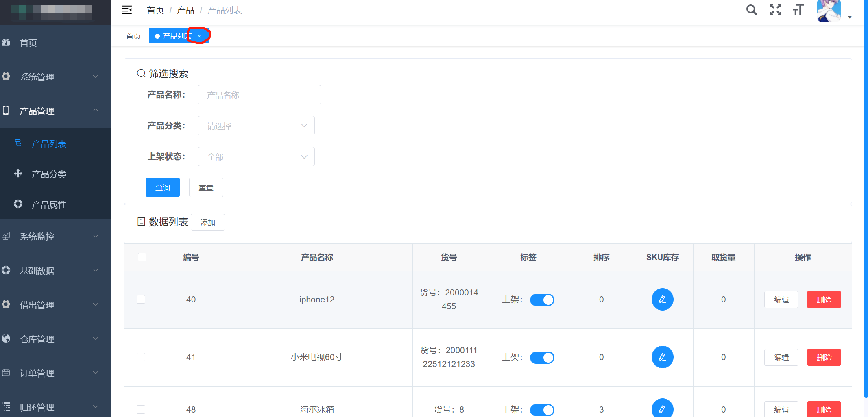
Task: Expand the 系统监控 menu
Action: (56, 236)
